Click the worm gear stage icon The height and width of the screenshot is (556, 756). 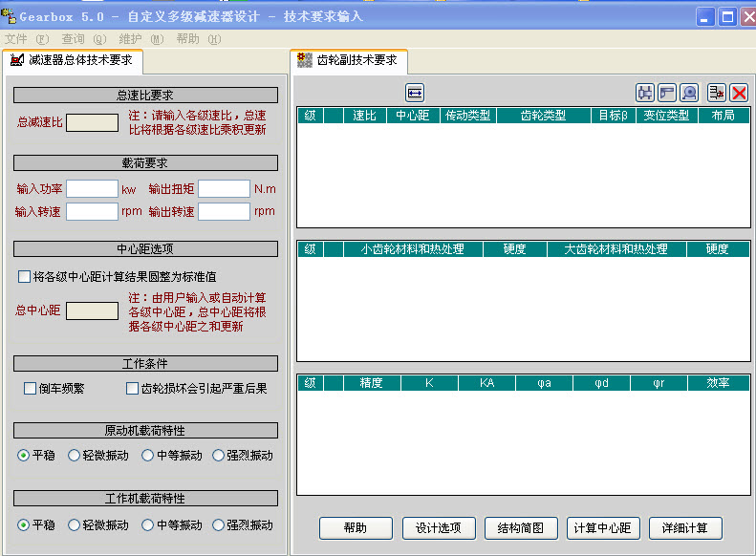tap(689, 93)
